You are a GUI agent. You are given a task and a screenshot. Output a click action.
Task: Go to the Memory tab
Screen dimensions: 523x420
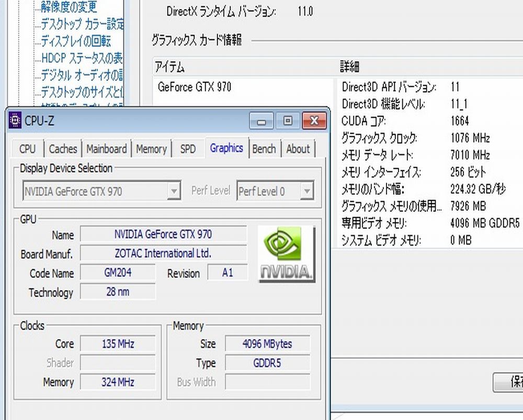151,149
